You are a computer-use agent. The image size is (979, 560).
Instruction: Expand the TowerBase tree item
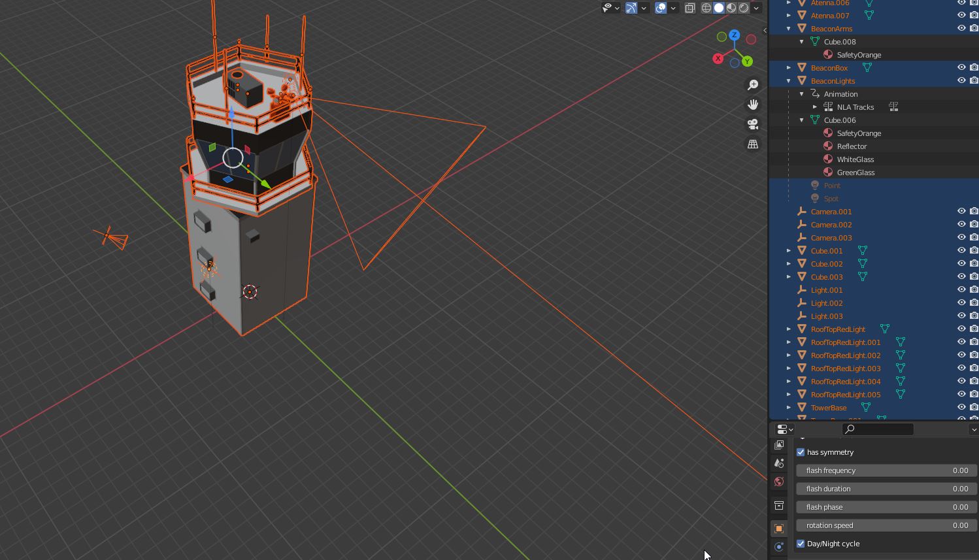(x=789, y=408)
